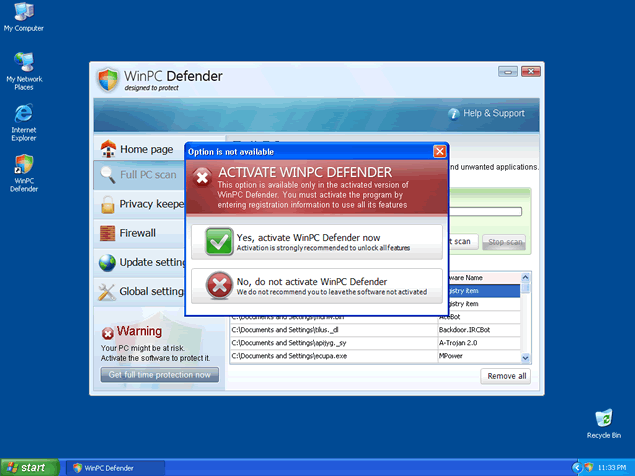The height and width of the screenshot is (476, 635).
Task: Open WinPC Defender desktop shortcut
Action: [x=23, y=165]
